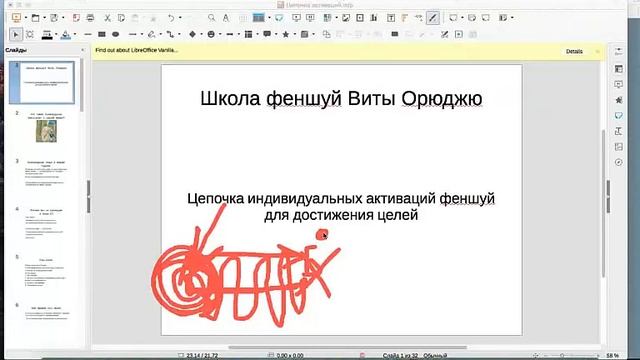640x360 pixels.
Task: Click the Print icon
Action: coord(90,18)
